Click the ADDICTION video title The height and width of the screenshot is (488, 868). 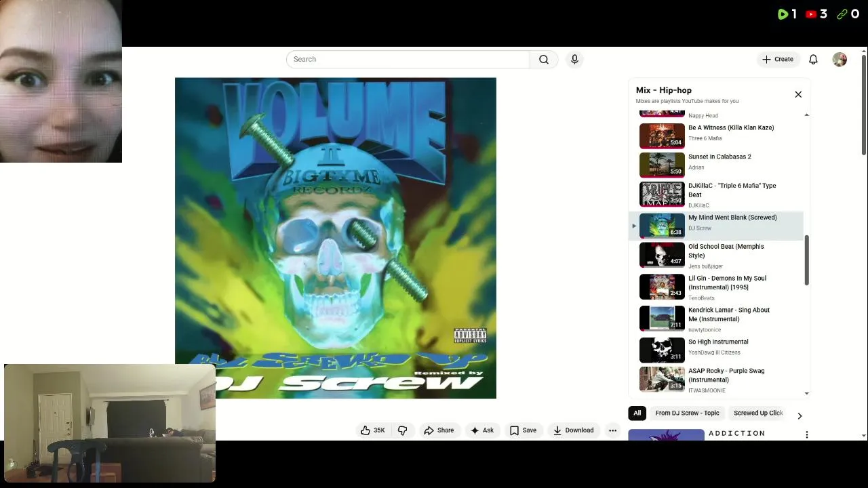(736, 433)
